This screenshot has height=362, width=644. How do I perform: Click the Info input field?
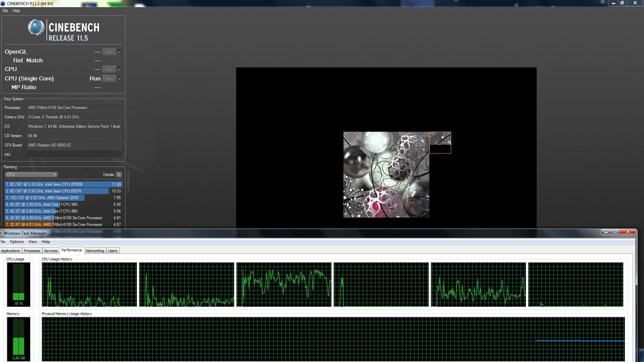(74, 155)
